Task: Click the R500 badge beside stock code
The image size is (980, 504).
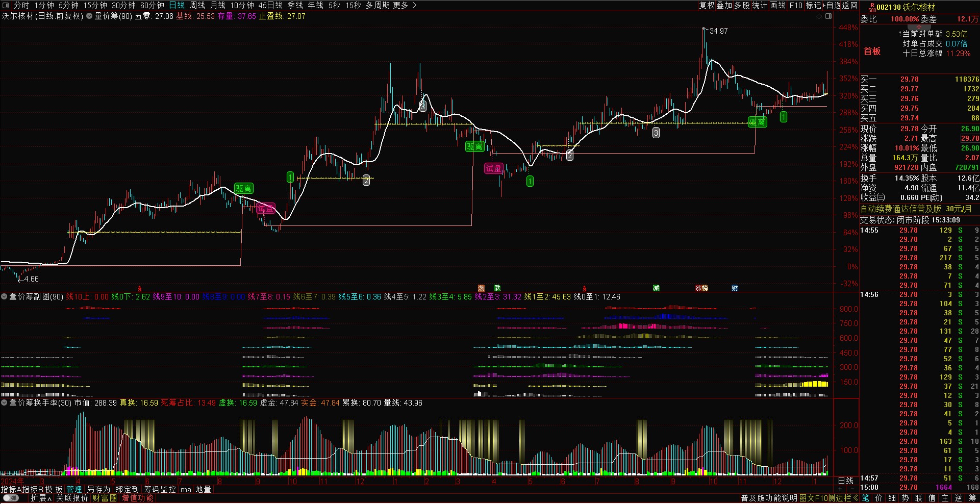Action: click(x=872, y=7)
